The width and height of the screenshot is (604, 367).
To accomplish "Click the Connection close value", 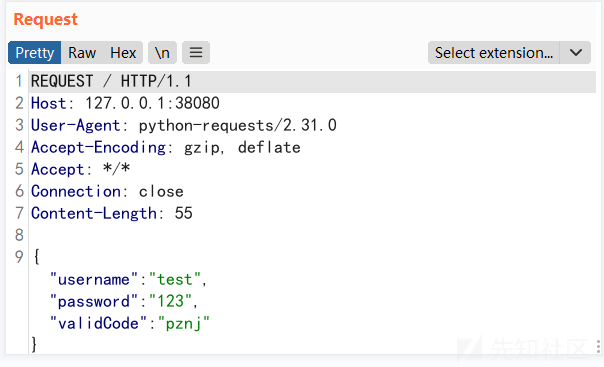I will (161, 191).
